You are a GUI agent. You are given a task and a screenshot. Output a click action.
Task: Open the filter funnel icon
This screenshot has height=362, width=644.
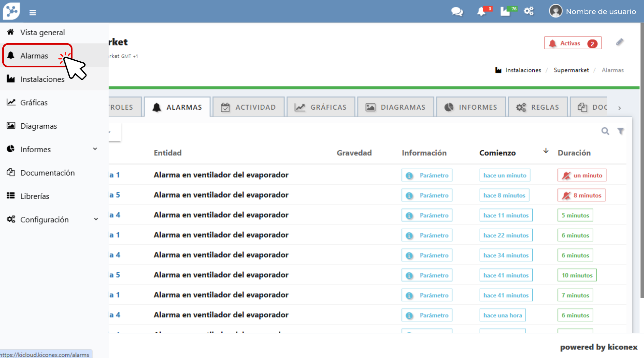pos(621,131)
